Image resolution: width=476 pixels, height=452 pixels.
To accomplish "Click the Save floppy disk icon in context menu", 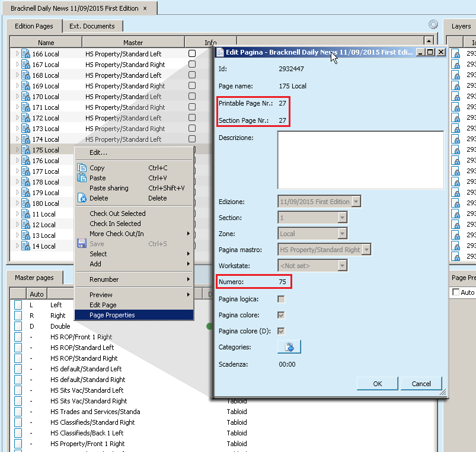I will (x=82, y=244).
